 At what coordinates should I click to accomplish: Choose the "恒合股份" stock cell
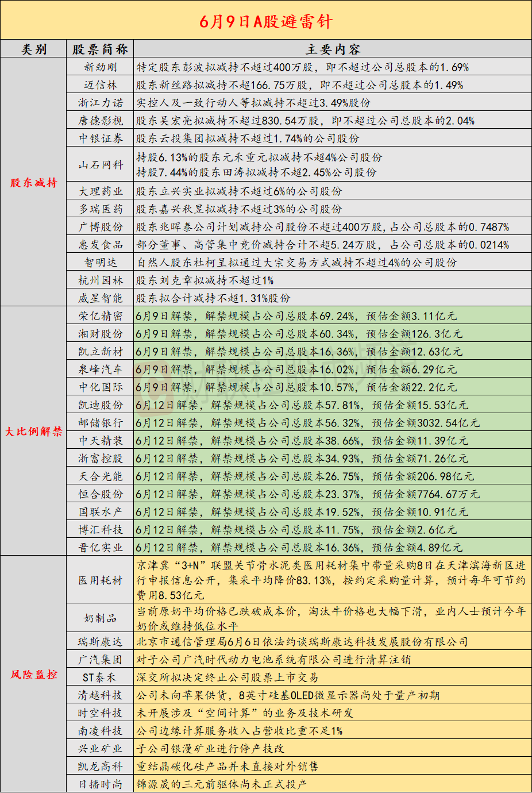pyautogui.click(x=101, y=494)
